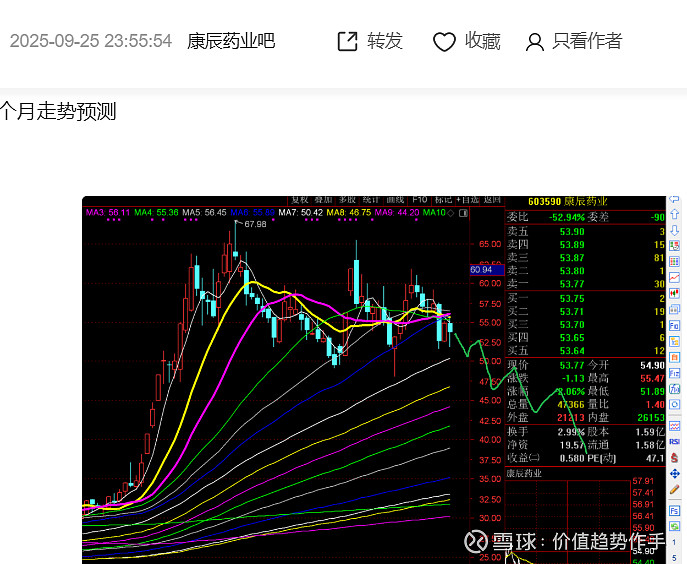The width and height of the screenshot is (687, 564).
Task: Click the post timestamp 2025-09-25 23:55:54
Action: pos(91,41)
